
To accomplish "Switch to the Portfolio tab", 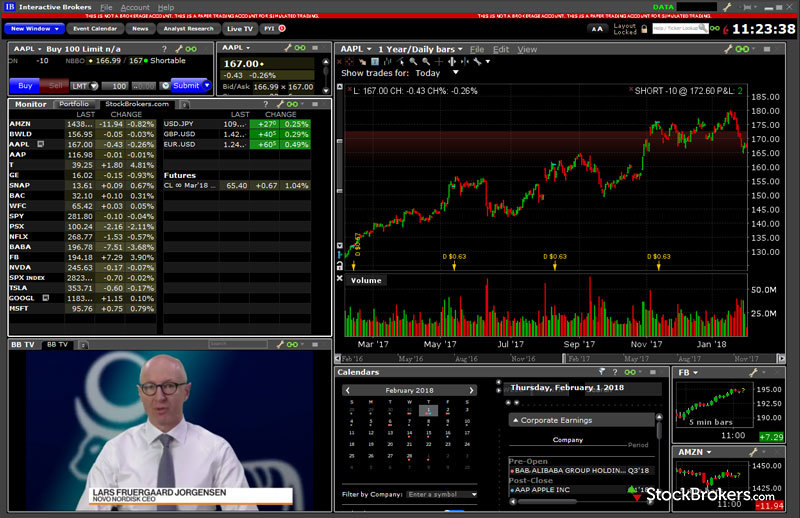I will pos(74,104).
